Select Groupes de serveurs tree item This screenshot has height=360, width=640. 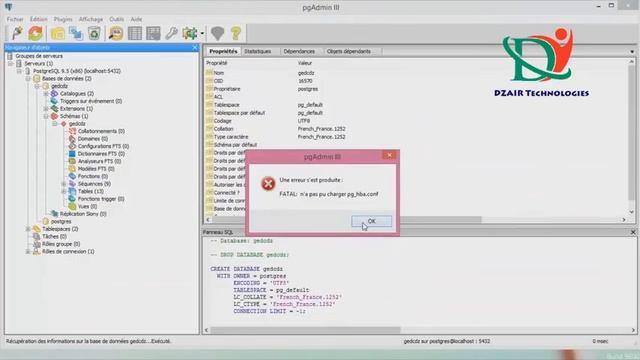pos(39,56)
